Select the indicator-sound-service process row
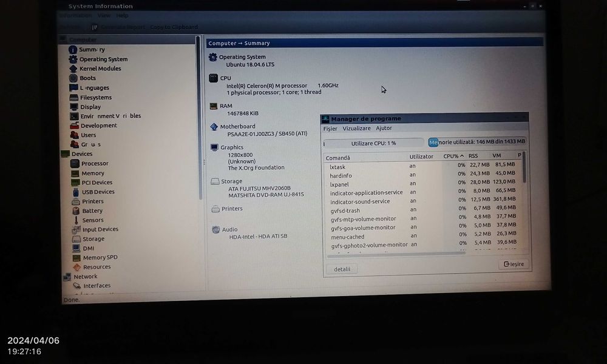Screen dimensions: 607x364 pos(423,201)
